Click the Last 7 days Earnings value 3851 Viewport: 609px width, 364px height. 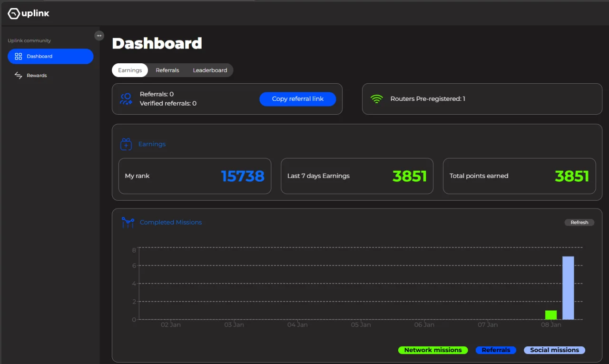coord(410,176)
